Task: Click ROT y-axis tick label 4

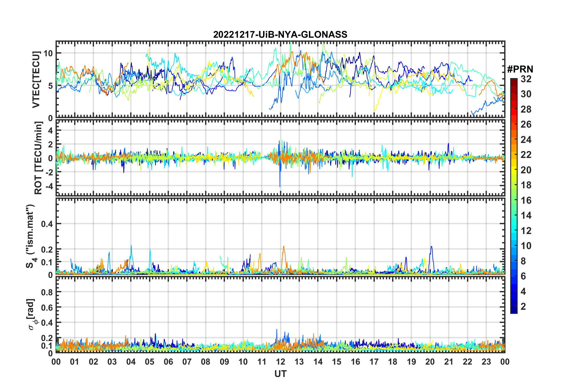Action: point(50,130)
